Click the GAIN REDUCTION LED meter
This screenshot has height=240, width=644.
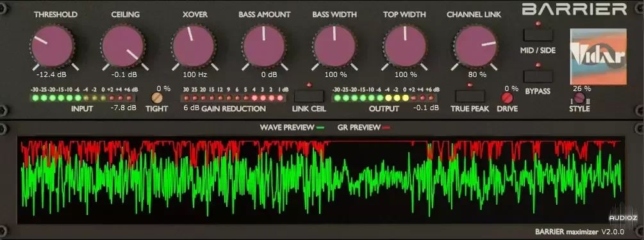[233, 98]
